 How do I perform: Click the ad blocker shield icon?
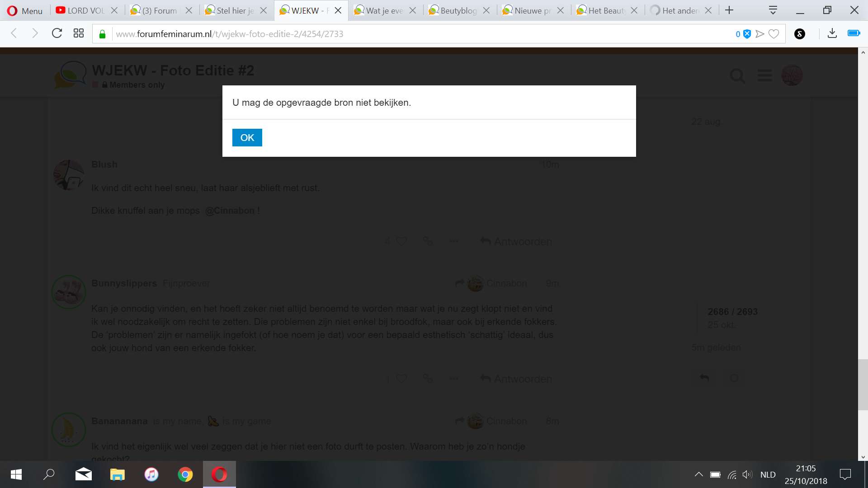[x=747, y=34]
